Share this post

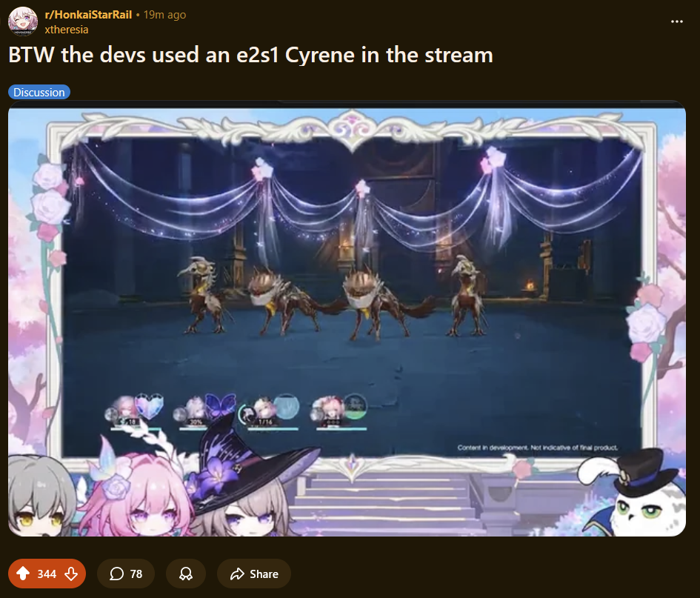pyautogui.click(x=254, y=574)
